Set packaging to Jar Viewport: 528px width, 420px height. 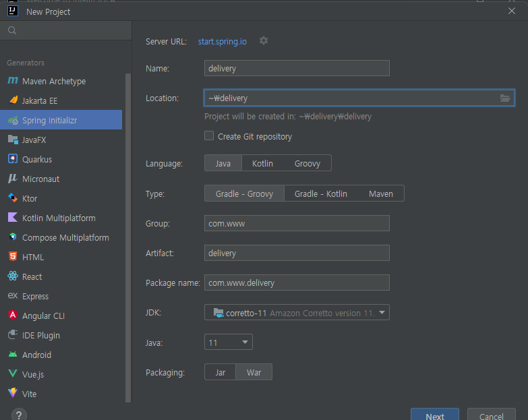pos(221,372)
